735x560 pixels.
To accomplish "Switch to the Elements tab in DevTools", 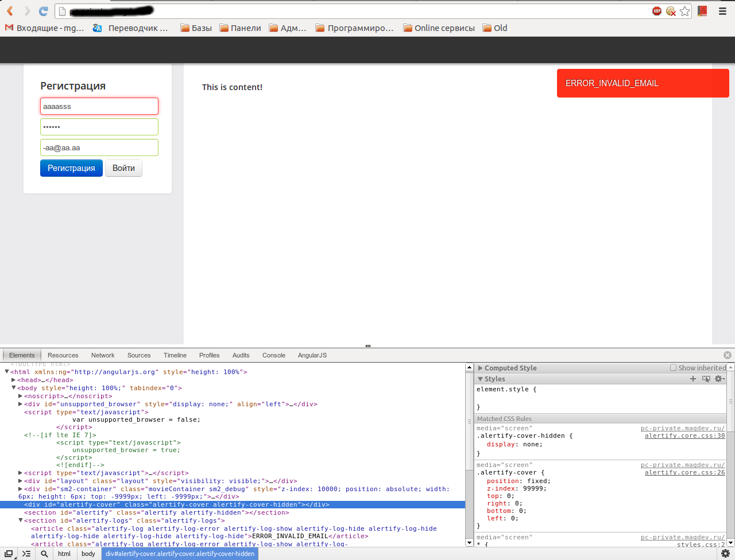I will [x=22, y=355].
